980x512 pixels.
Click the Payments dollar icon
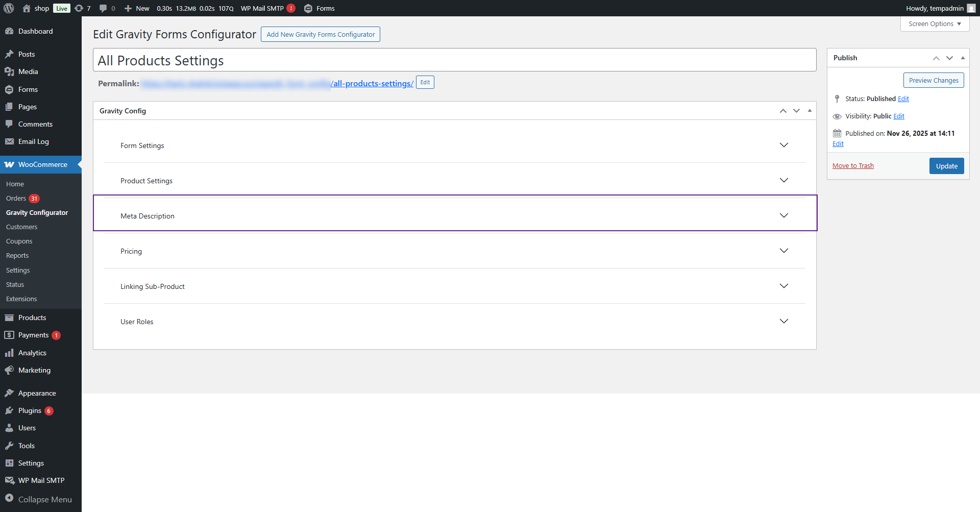[x=9, y=335]
